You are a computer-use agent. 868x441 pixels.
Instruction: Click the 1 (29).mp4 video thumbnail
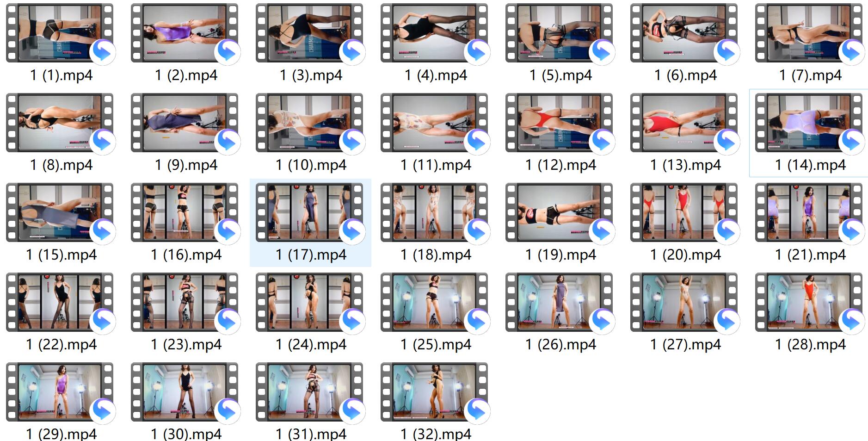pos(60,392)
